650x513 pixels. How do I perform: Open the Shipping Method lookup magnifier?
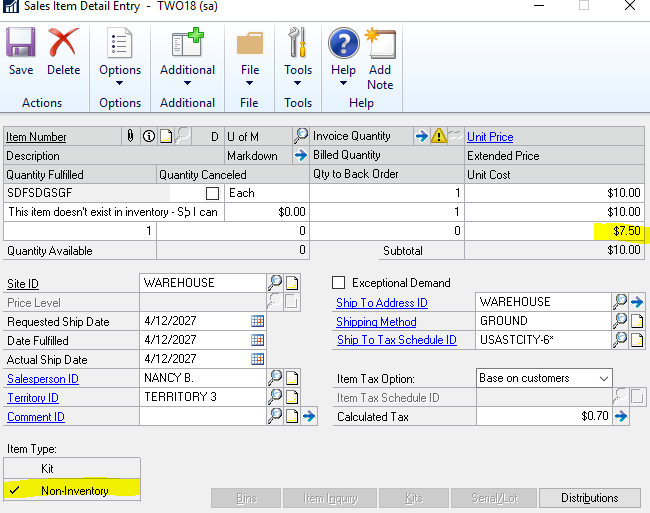[x=620, y=321]
